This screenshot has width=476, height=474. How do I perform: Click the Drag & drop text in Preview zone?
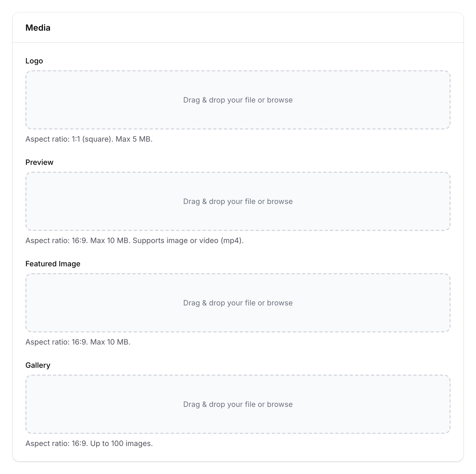(x=237, y=201)
